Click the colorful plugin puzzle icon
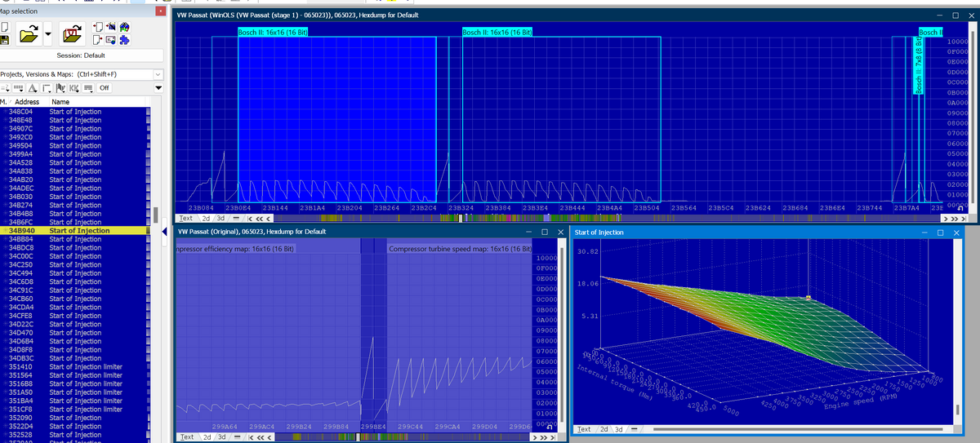Viewport: 980px width, 443px height. pyautogui.click(x=124, y=27)
